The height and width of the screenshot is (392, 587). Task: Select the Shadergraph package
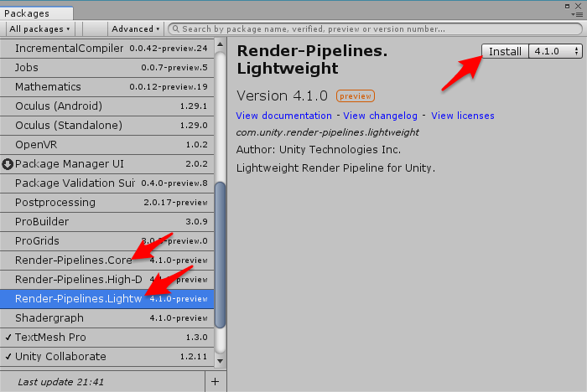pos(107,318)
